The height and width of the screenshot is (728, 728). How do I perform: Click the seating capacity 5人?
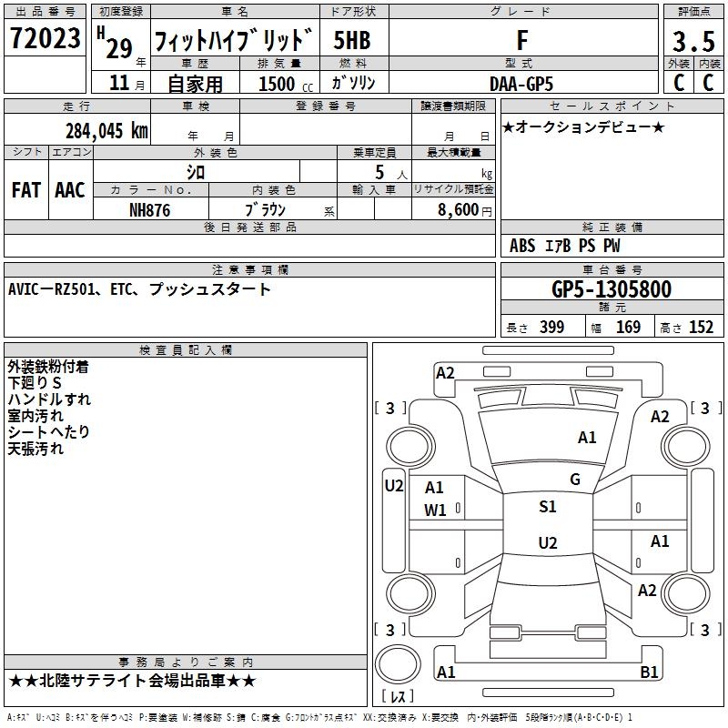pyautogui.click(x=391, y=173)
